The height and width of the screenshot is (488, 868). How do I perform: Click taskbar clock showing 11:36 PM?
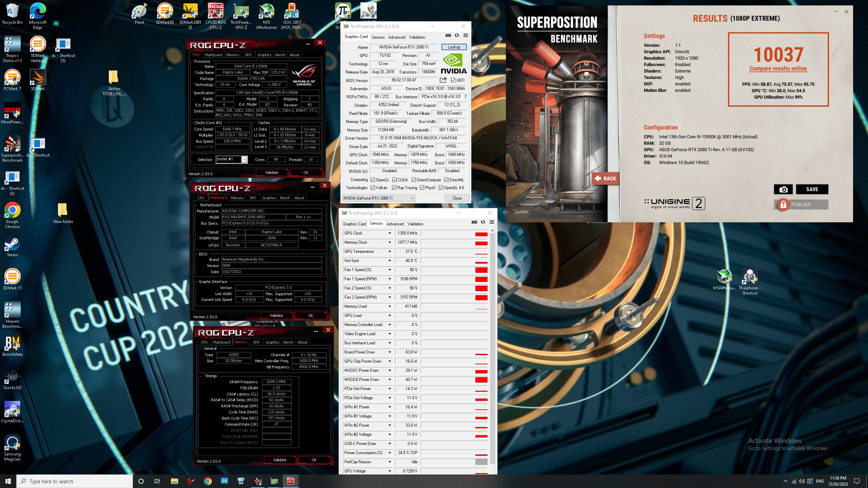tap(838, 481)
